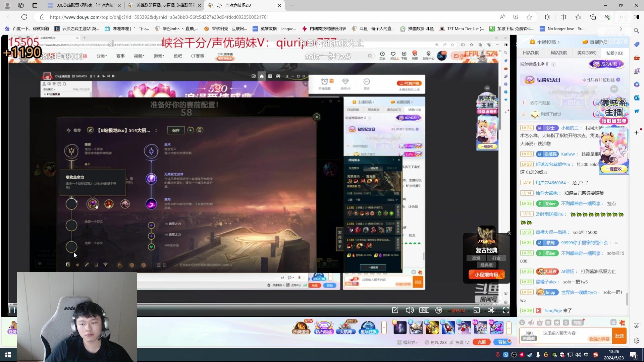Open the Windows Start menu
Viewport: 644px width, 362px height.
(8, 355)
